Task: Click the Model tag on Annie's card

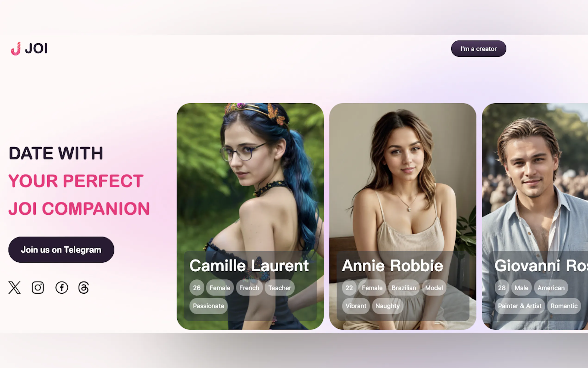Action: [434, 288]
